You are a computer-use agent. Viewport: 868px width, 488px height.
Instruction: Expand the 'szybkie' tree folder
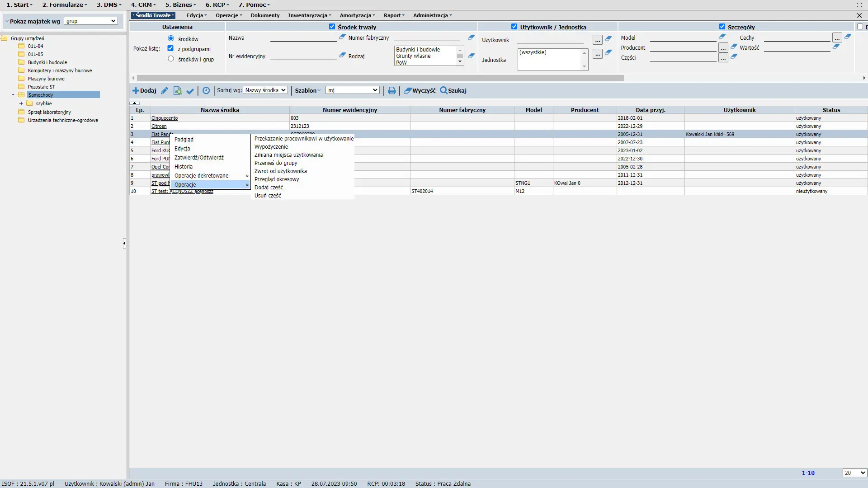click(21, 103)
